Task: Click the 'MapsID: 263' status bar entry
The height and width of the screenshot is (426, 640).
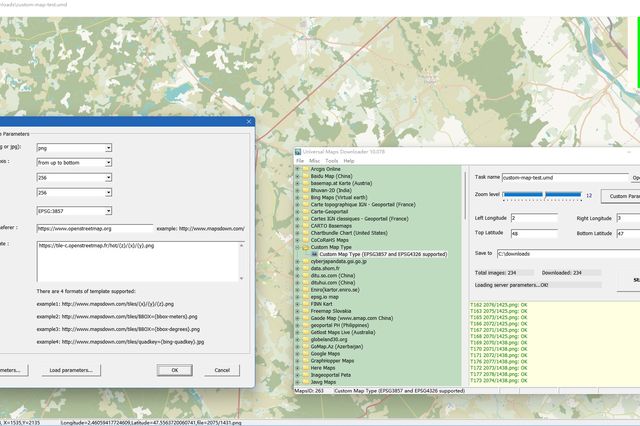Action: pos(309,391)
